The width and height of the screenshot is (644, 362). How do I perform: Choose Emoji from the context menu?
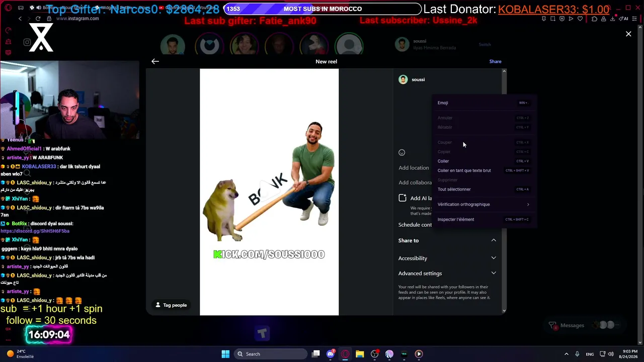point(484,103)
